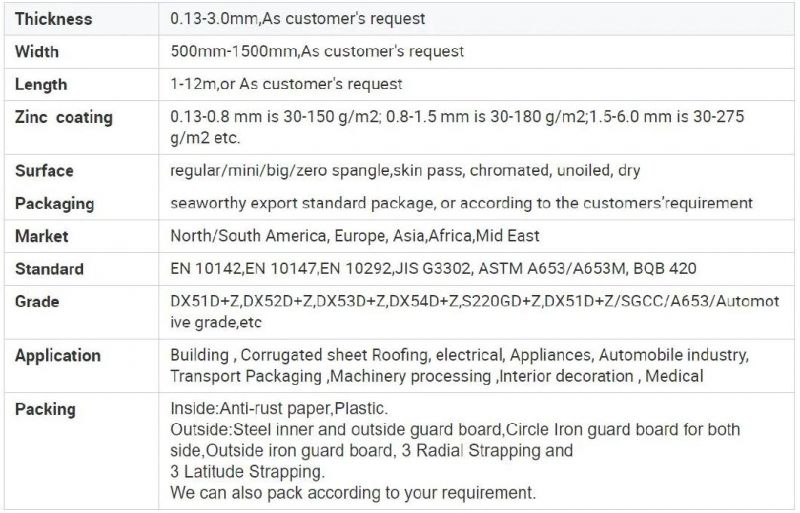The image size is (800, 513).
Task: Click the Thickness row label
Action: [54, 19]
